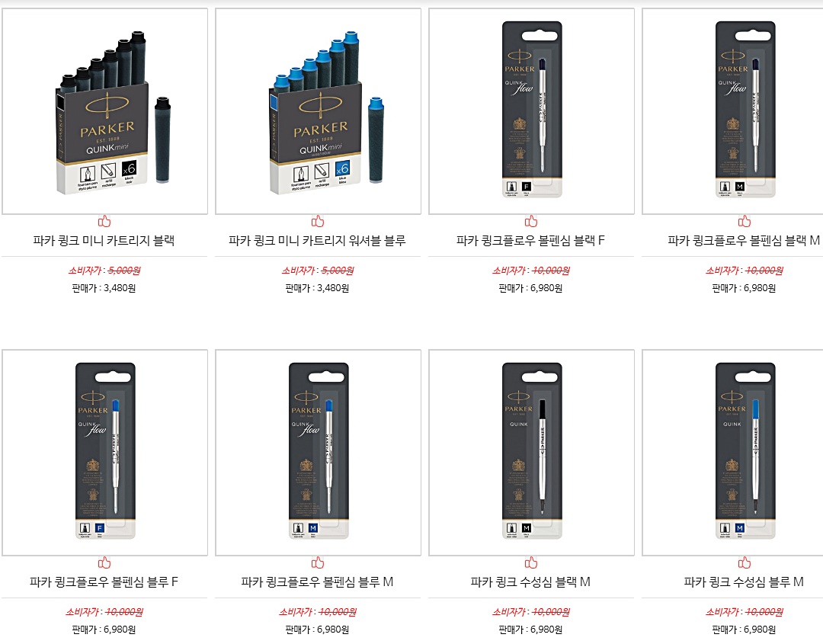Open product title 파카 큉크 미니 카트리지 블랙
The width and height of the screenshot is (823, 644).
104,241
